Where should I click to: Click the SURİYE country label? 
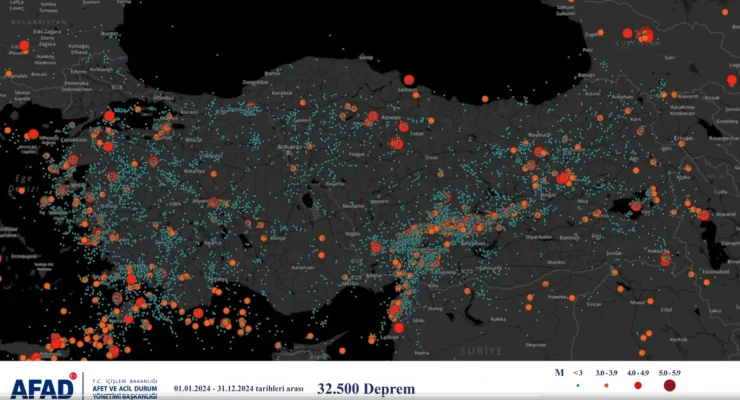coord(481,350)
